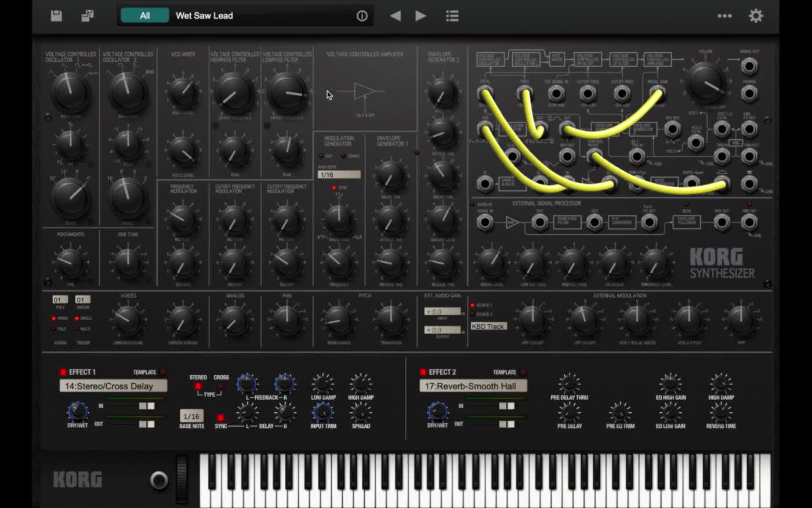
Task: Toggle delay SYNC button in Effect 1
Action: 220,418
